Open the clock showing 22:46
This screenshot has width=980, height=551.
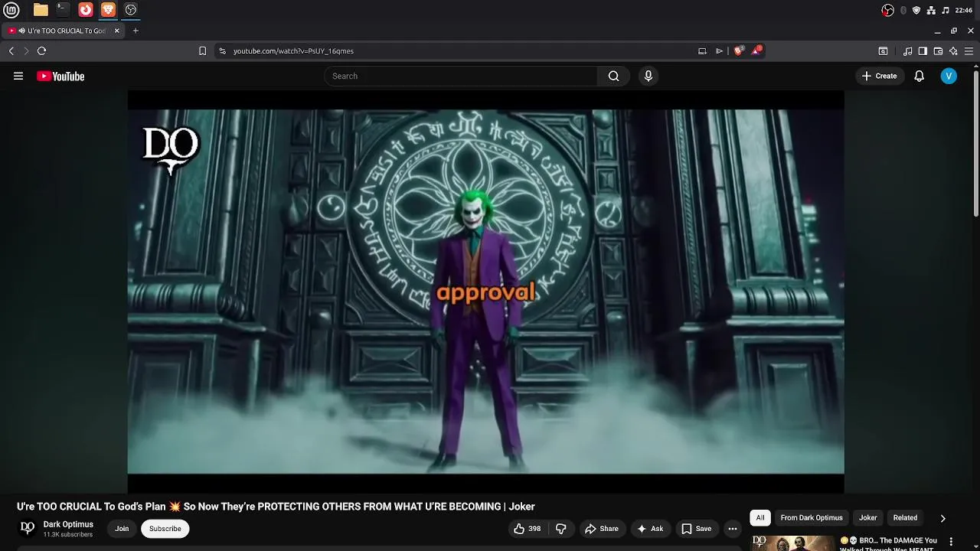pos(964,10)
